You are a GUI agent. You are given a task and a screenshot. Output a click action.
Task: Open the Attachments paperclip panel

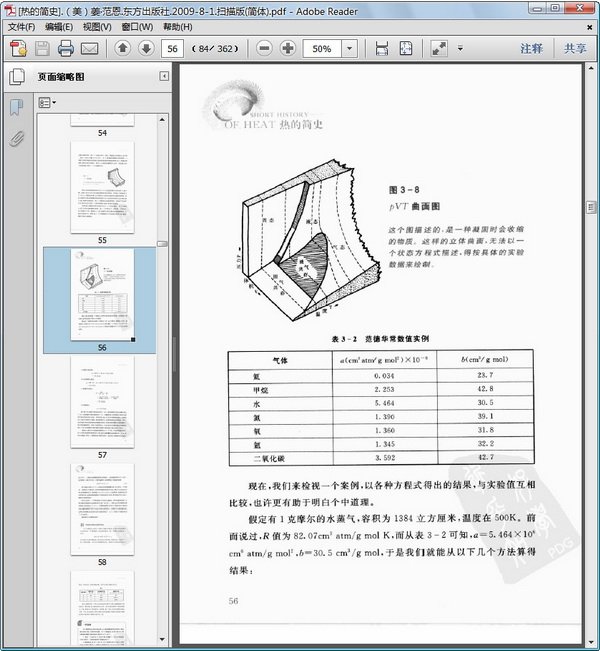point(17,139)
